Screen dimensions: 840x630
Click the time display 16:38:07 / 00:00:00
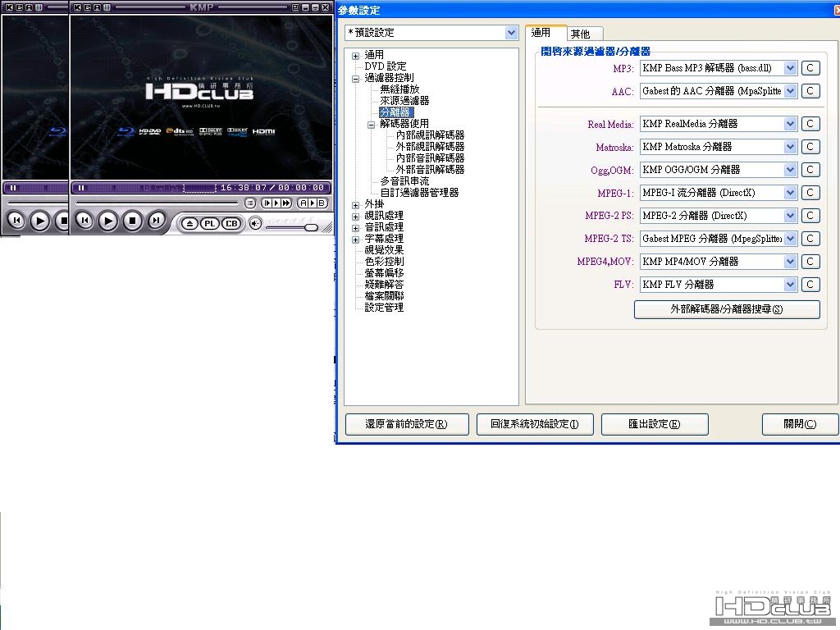point(272,188)
